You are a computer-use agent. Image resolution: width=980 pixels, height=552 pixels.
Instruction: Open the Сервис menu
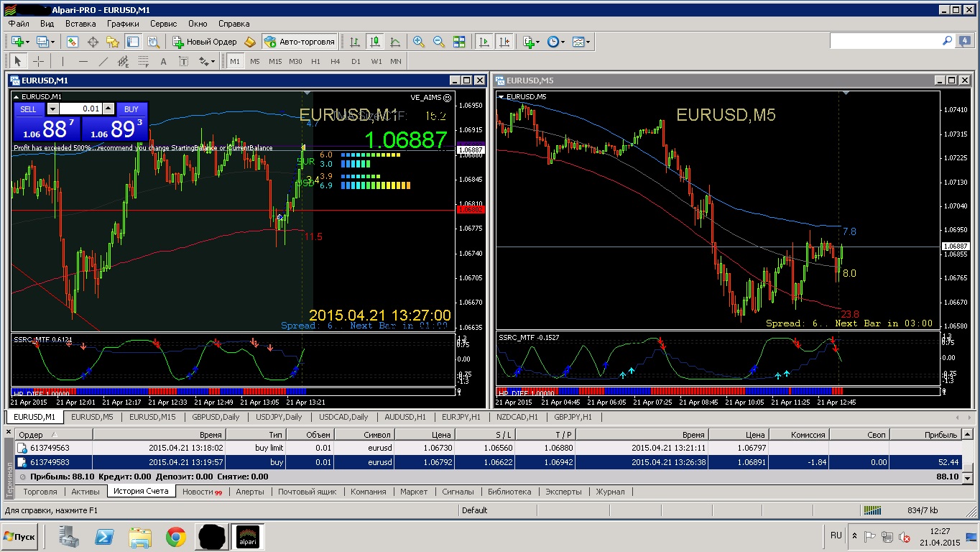click(163, 23)
